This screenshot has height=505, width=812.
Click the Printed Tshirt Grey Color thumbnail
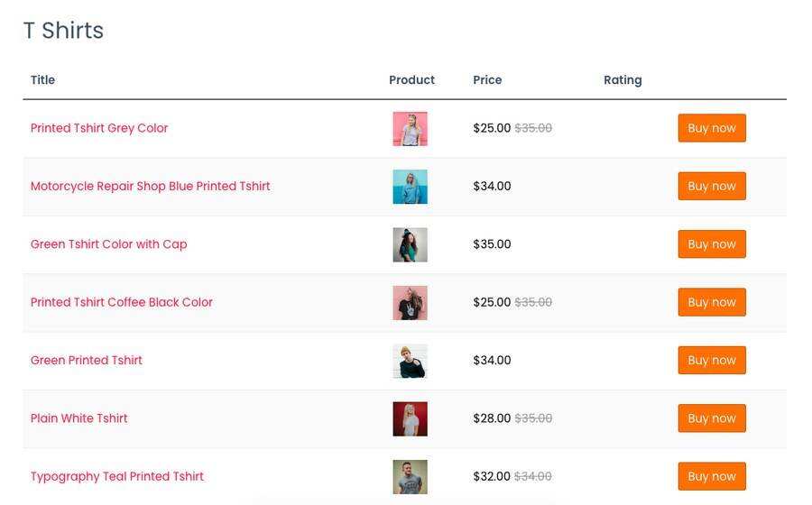click(x=410, y=129)
